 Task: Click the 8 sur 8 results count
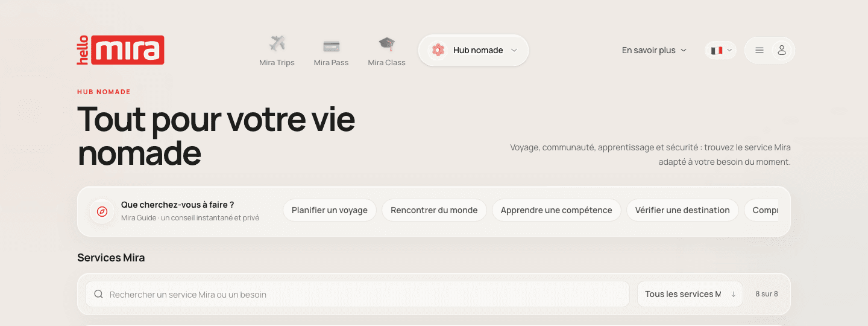(x=767, y=294)
